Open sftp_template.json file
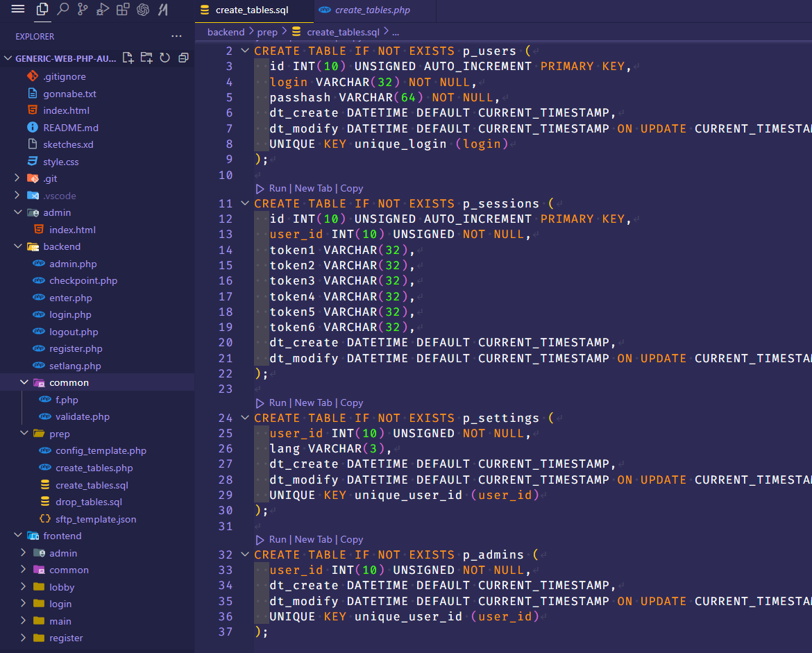This screenshot has height=653, width=812. [x=96, y=519]
